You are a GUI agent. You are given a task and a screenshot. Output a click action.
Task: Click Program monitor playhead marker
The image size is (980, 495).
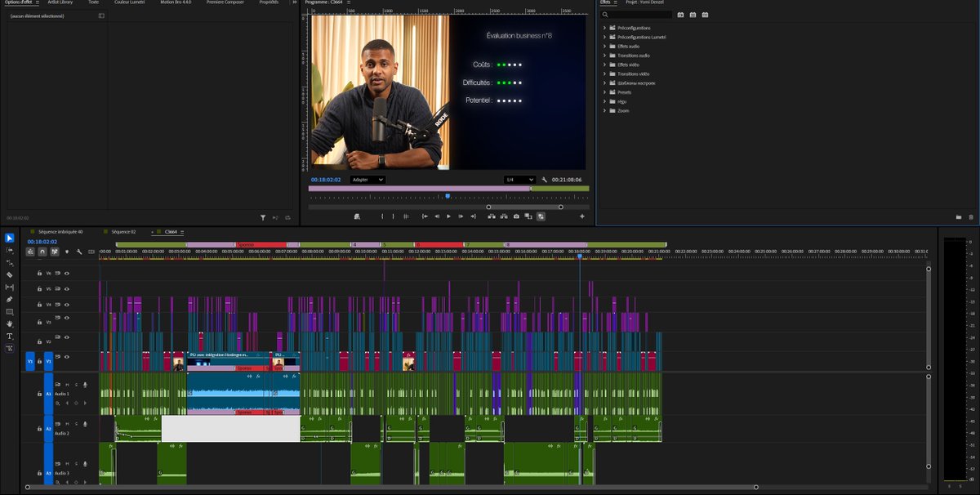(448, 196)
